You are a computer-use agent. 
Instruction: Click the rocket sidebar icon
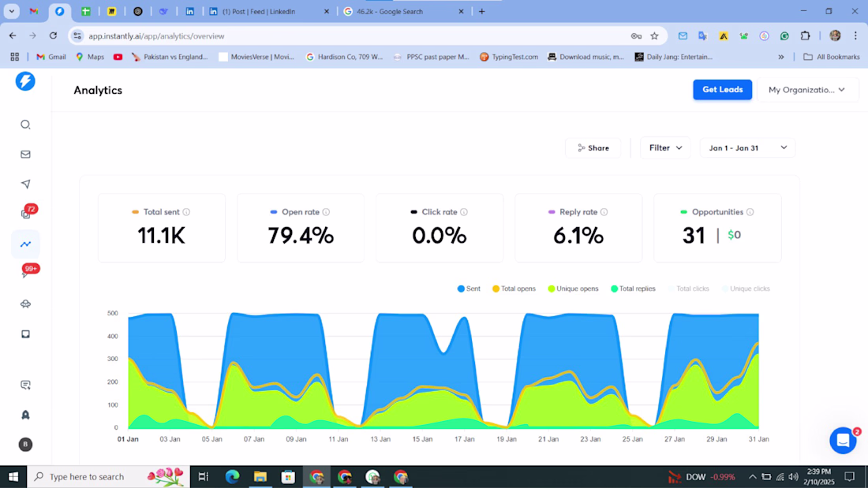pyautogui.click(x=25, y=415)
